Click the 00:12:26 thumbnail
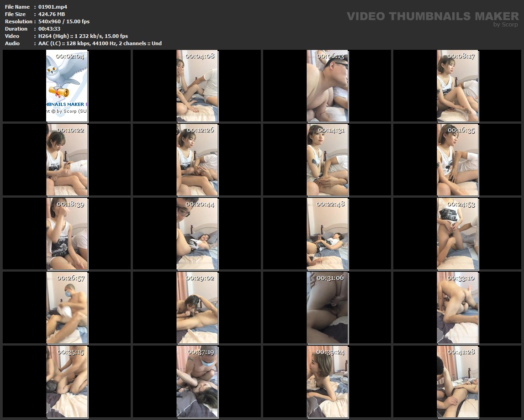Screen dimensions: 524x420 (197, 160)
